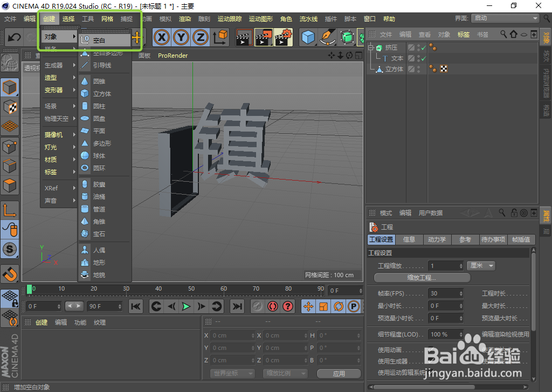Toggle Position keyframe record icon
Image resolution: width=552 pixels, height=392 pixels.
308,306
